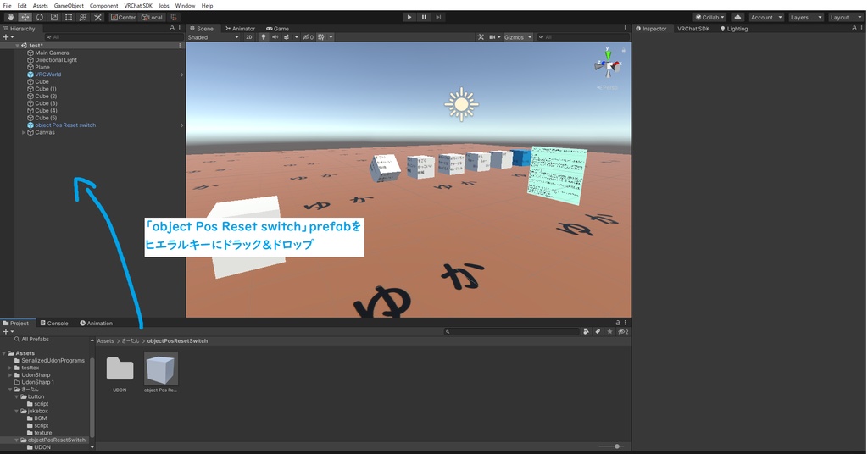Open the VRChat SDK menu

pyautogui.click(x=138, y=6)
